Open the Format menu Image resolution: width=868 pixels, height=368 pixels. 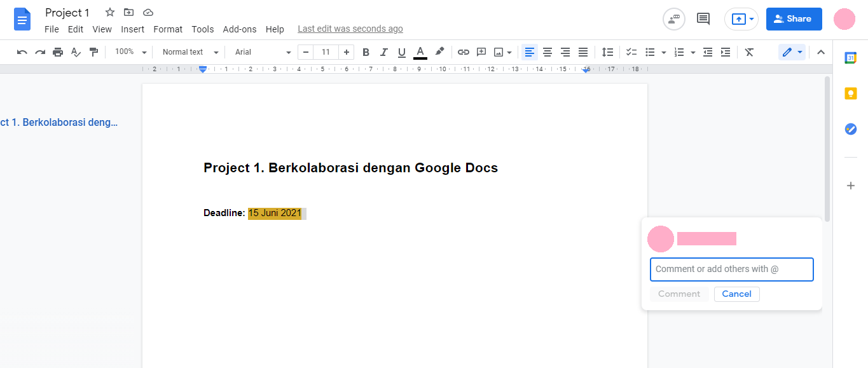coord(168,29)
